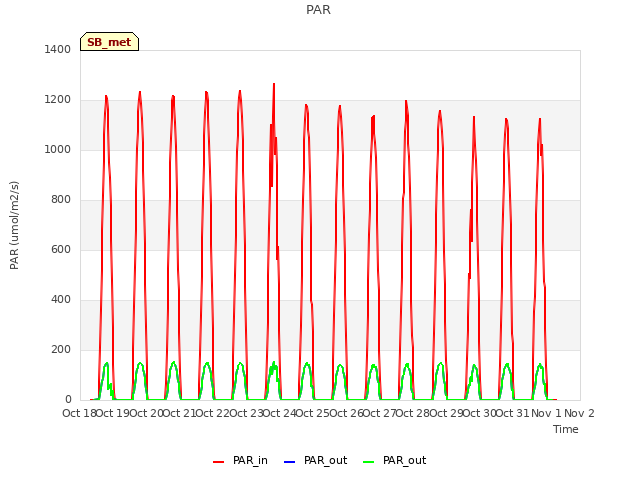Viewport: 640px width, 480px height.
Task: Click the Oct 21 x-axis tick label
Action: (x=180, y=413)
